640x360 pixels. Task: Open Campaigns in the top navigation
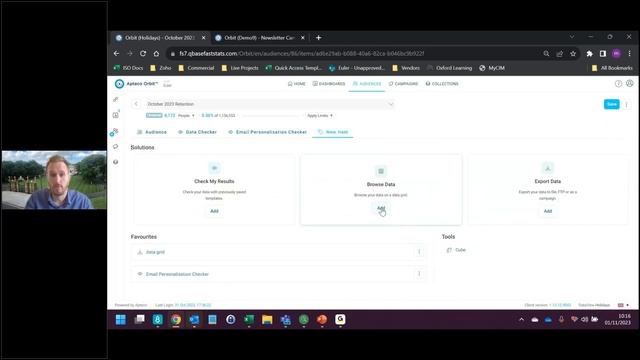click(403, 84)
